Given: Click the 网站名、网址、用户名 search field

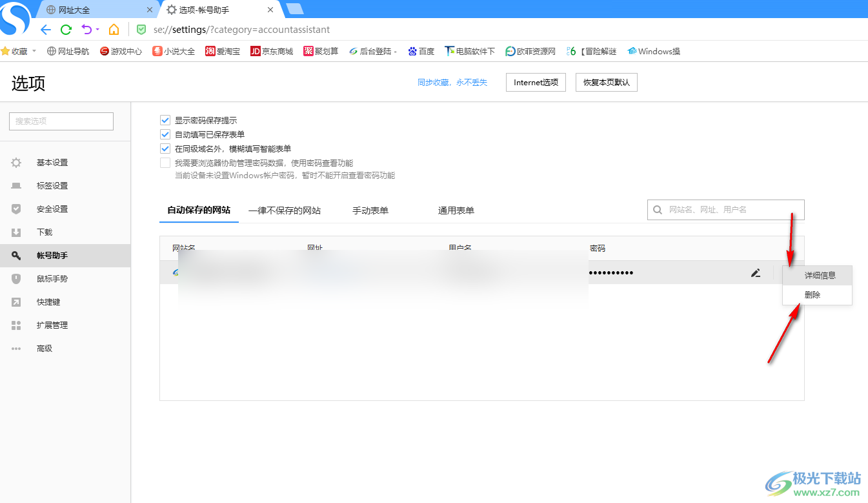Looking at the screenshot, I should (726, 210).
